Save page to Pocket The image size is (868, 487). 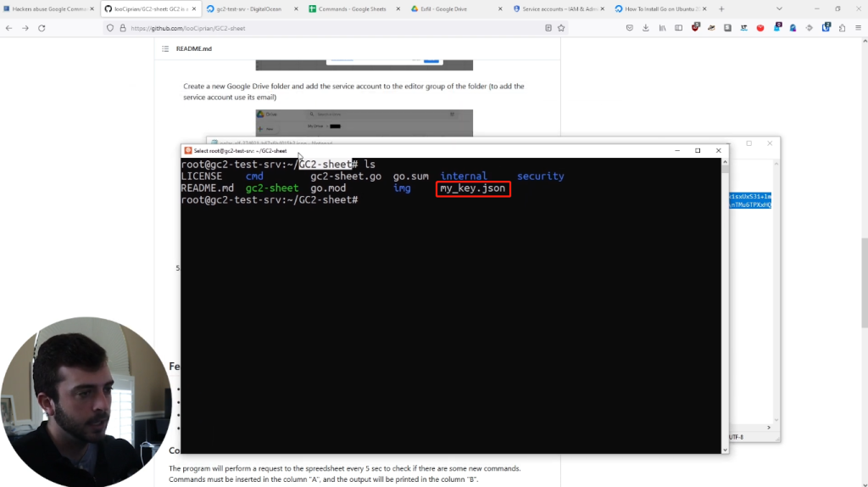tap(630, 28)
